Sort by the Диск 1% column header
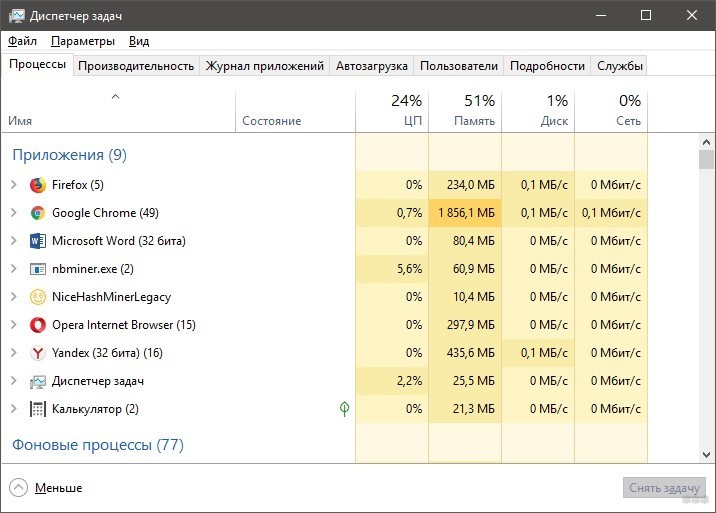The image size is (716, 513). pyautogui.click(x=538, y=112)
